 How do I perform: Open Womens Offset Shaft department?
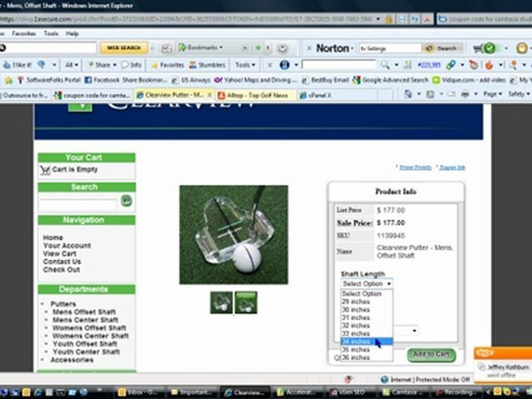[x=89, y=328]
